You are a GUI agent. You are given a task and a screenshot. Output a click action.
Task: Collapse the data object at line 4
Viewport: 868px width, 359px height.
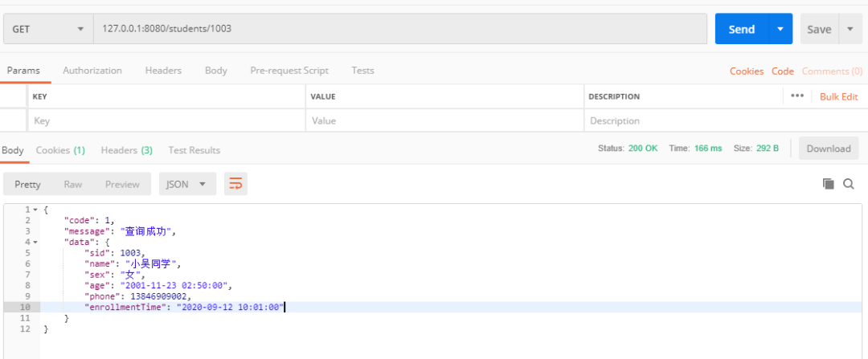click(35, 243)
